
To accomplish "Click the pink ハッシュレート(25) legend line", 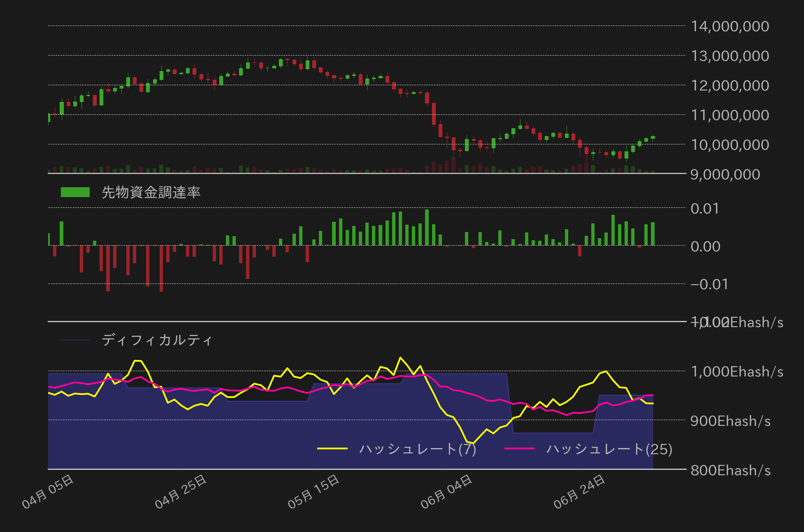I will [520, 448].
